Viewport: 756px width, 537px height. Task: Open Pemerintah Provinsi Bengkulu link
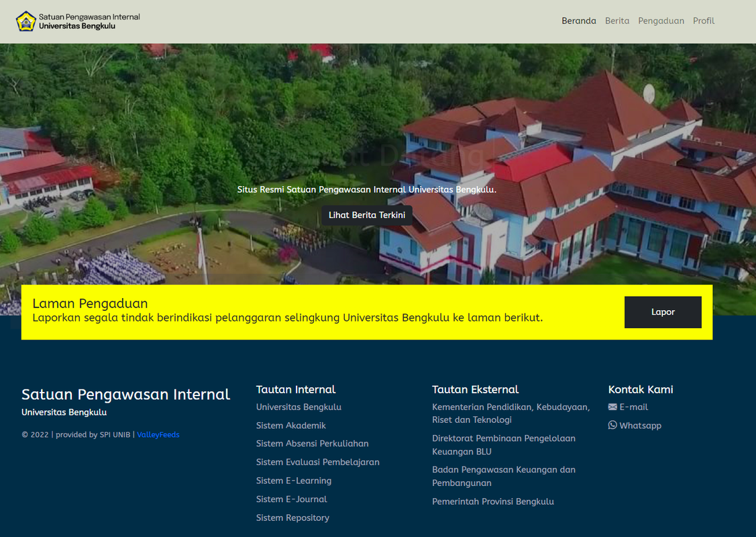493,502
